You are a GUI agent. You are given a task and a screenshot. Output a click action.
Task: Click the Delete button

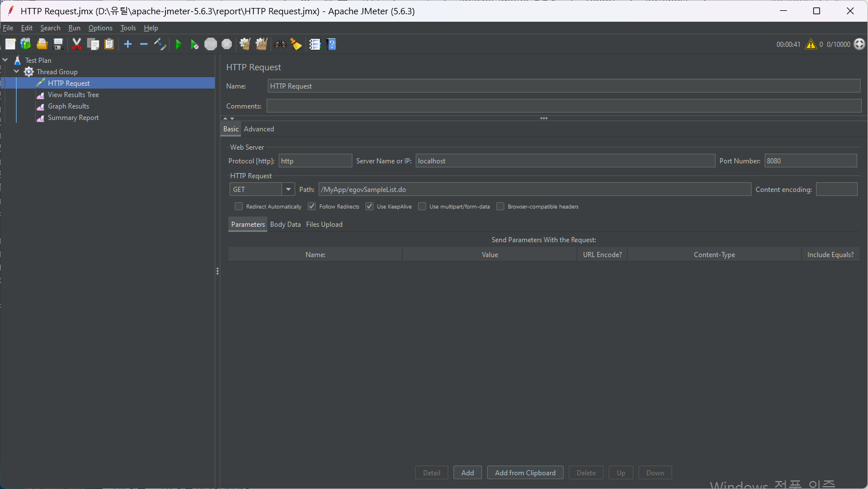pyautogui.click(x=586, y=472)
